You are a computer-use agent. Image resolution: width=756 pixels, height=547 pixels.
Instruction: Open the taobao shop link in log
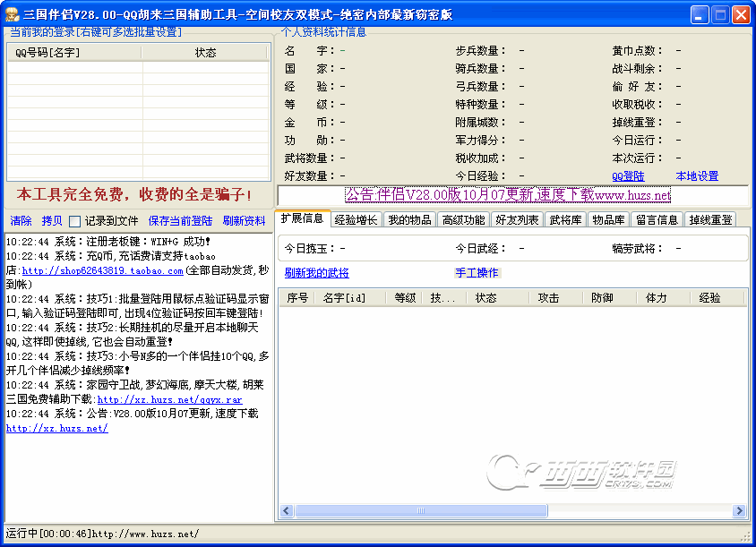(102, 270)
